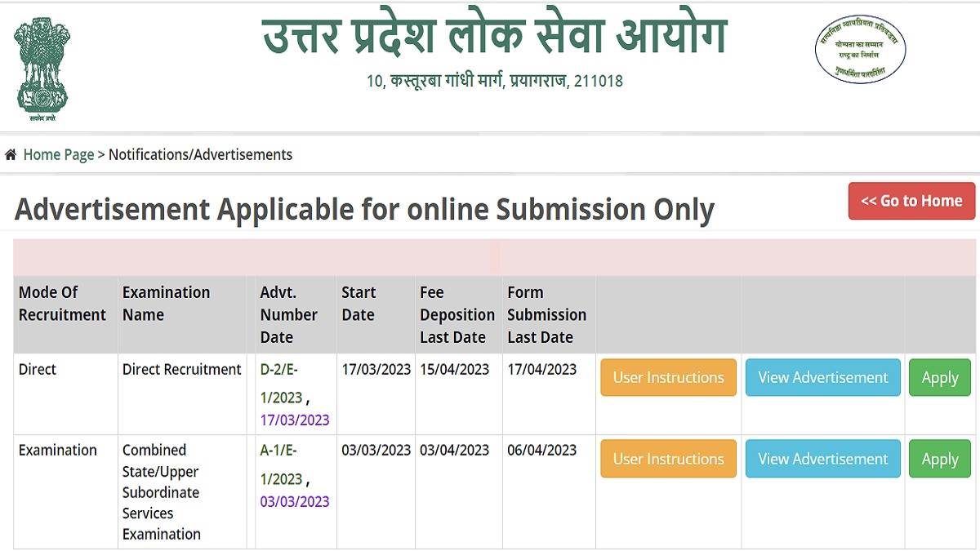Open User Instructions for Direct Recruitment
Image resolution: width=980 pixels, height=551 pixels.
point(668,377)
